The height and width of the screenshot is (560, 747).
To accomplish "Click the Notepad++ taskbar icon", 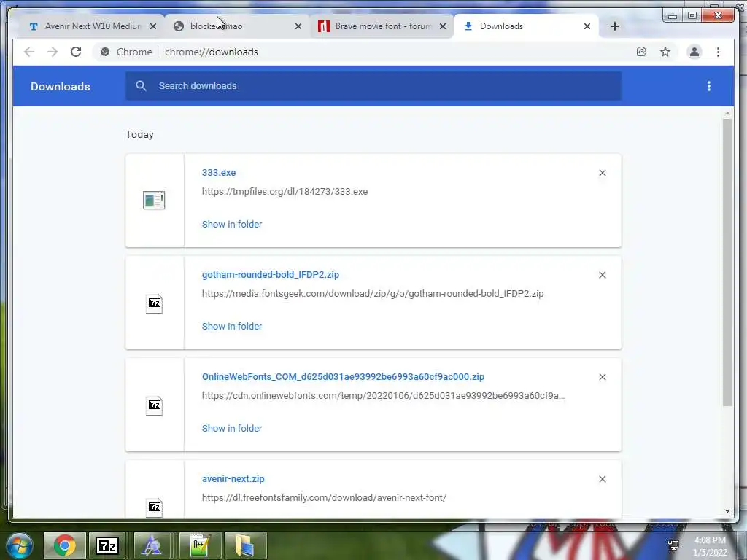I will [200, 545].
